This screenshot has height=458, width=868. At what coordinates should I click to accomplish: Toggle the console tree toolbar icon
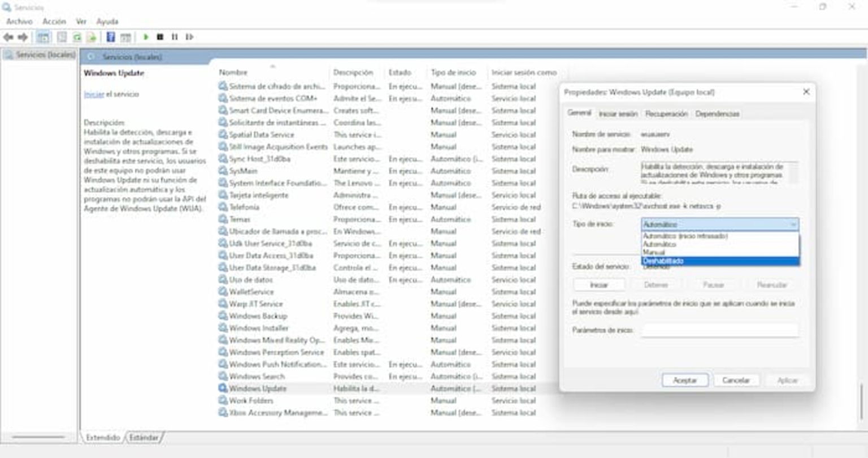pos(43,37)
